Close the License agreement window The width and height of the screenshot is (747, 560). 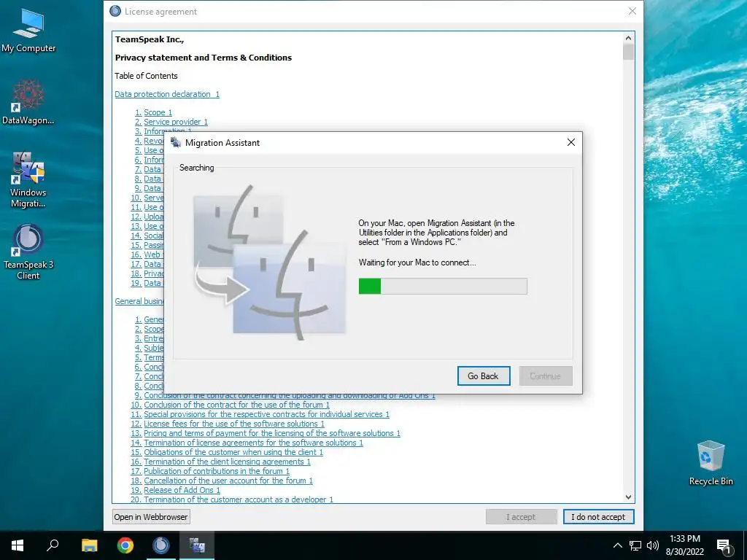[x=632, y=11]
